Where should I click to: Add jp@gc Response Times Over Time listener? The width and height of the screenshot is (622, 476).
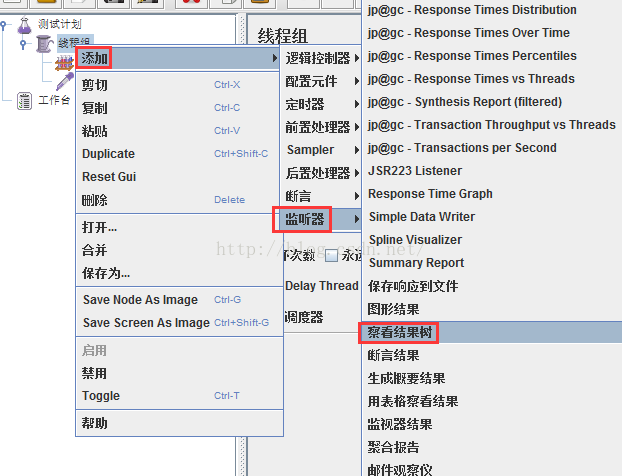(x=492, y=33)
